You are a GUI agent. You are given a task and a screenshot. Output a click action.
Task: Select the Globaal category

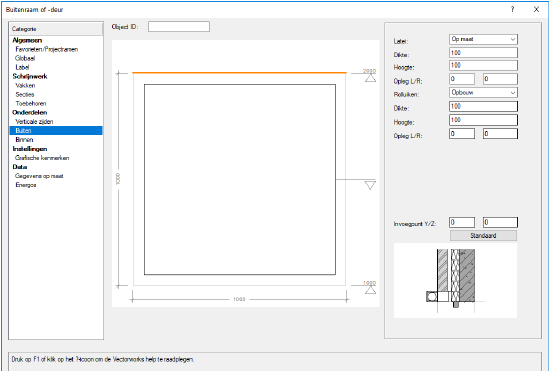(x=25, y=58)
